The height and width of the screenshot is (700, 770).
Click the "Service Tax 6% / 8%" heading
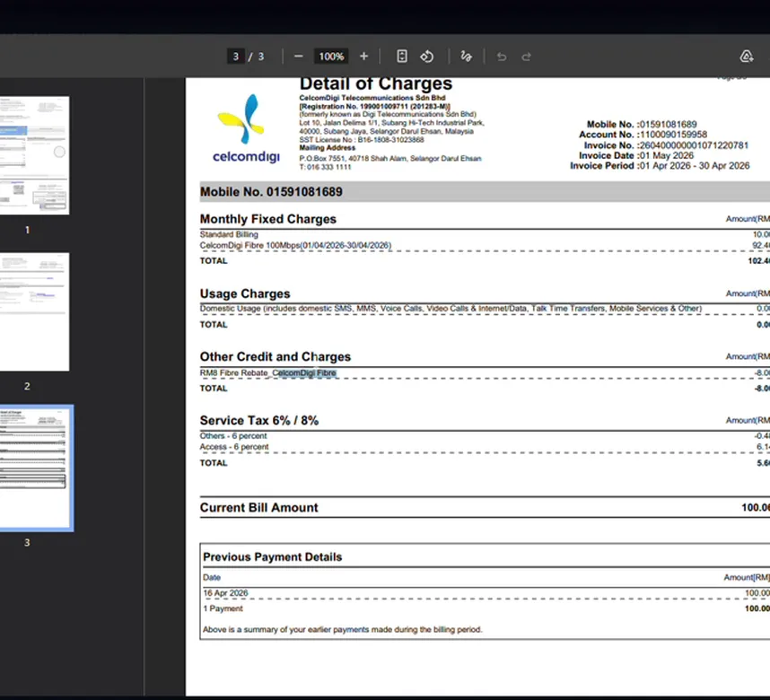pyautogui.click(x=259, y=421)
